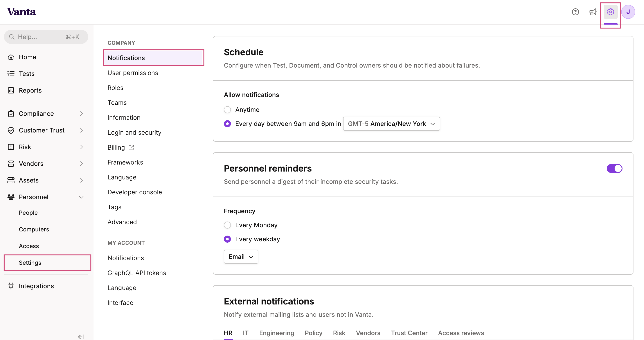Screen dimensions: 644x340
Task: Expand the Customer Trust chevron
Action: coord(81,130)
